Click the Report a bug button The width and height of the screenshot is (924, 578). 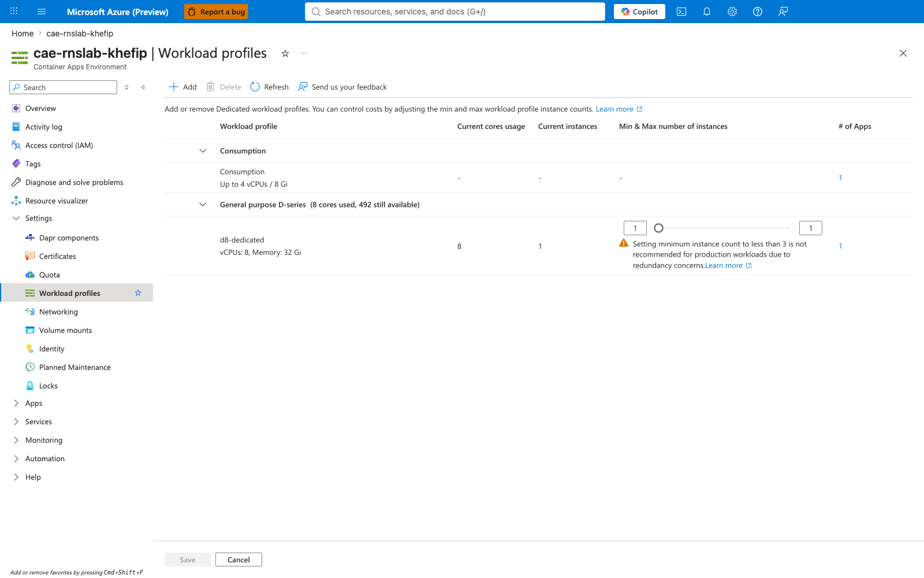[x=216, y=12]
